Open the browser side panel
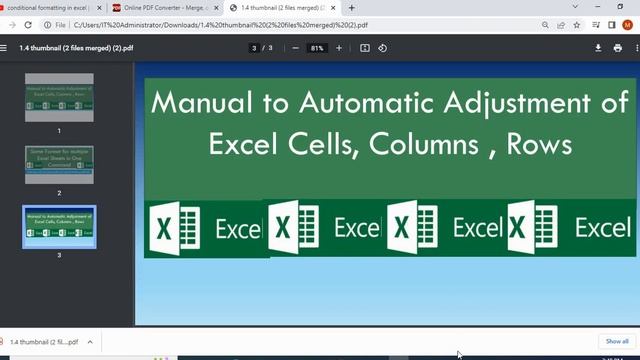This screenshot has width=640, height=360. pyautogui.click(x=611, y=25)
